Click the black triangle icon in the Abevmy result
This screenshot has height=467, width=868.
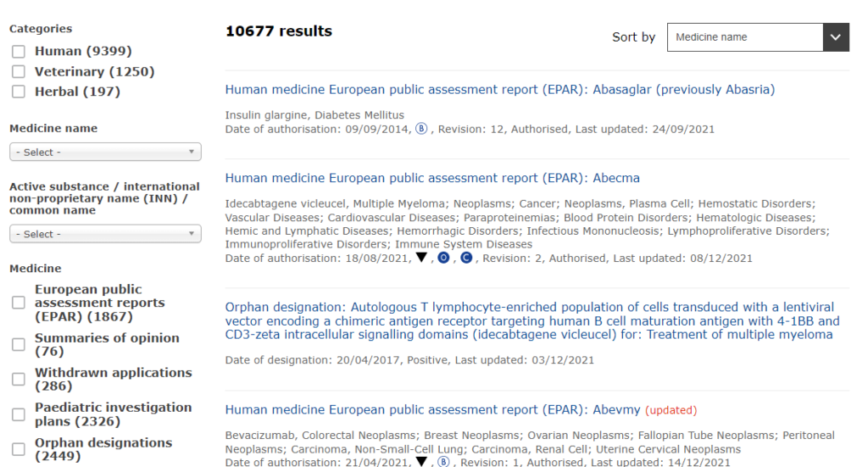coord(421,462)
